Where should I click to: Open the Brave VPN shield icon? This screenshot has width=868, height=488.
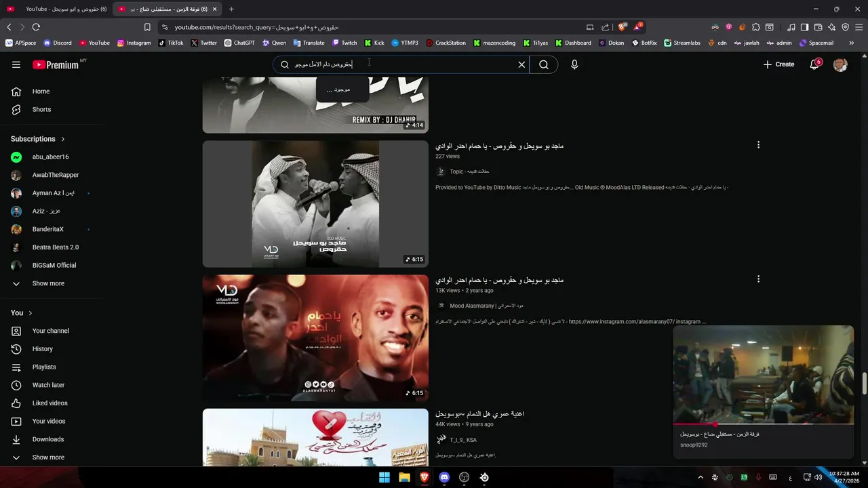coord(845,27)
